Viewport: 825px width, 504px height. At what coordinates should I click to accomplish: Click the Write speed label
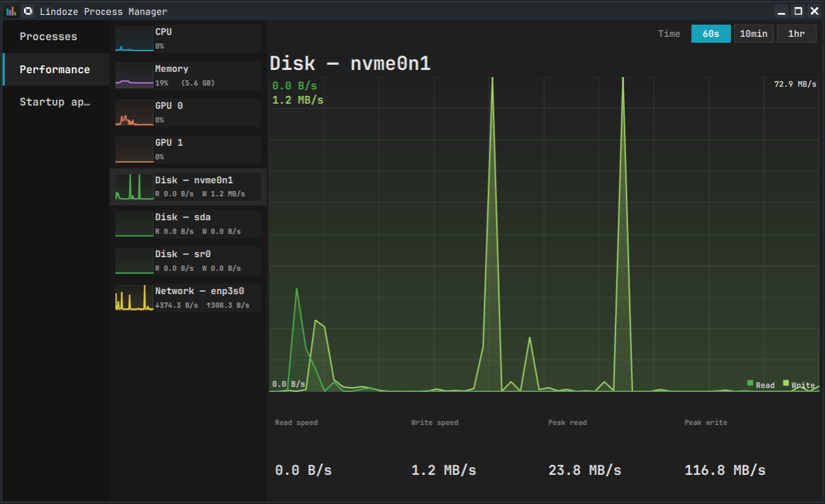coord(435,422)
